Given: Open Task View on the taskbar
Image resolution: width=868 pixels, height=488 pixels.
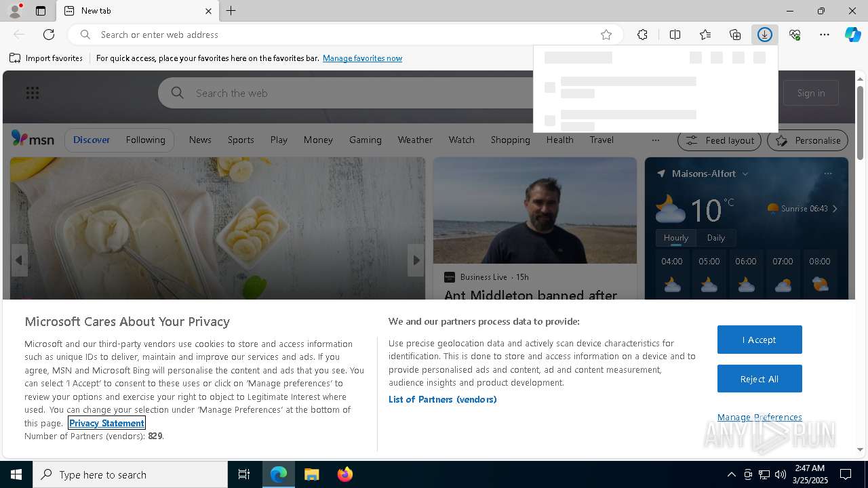Looking at the screenshot, I should [x=244, y=474].
